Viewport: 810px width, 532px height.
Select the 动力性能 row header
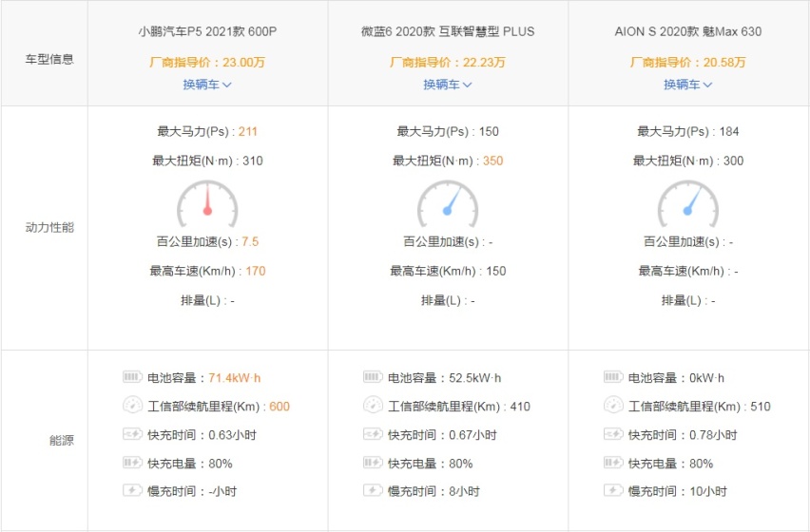[49, 227]
